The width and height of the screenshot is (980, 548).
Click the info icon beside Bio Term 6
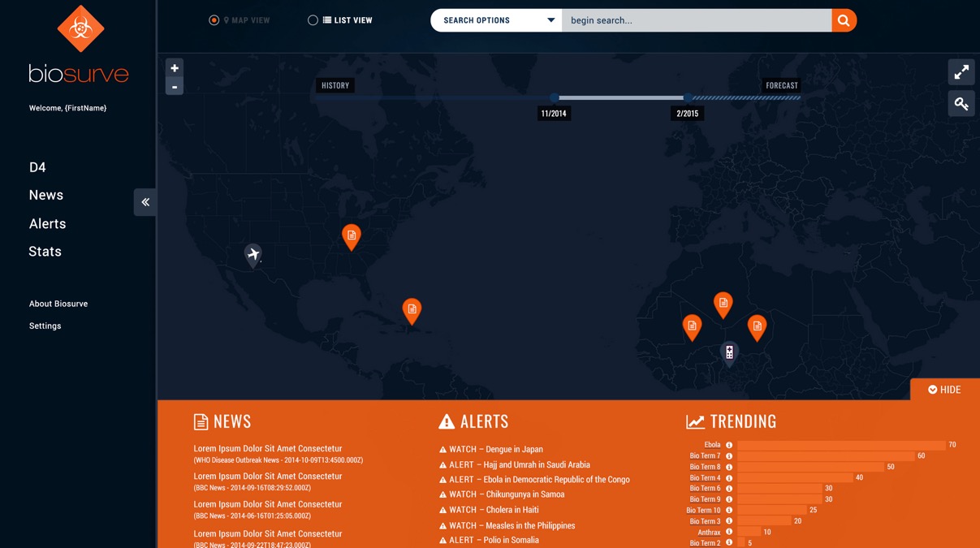[x=729, y=489]
